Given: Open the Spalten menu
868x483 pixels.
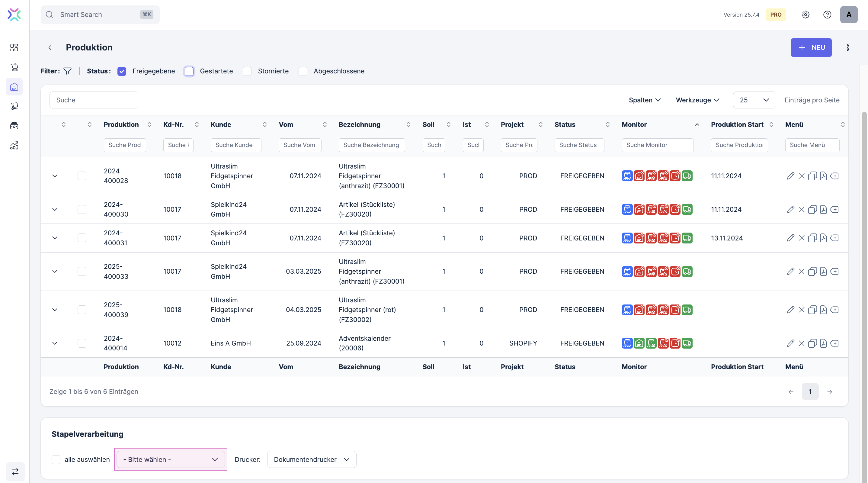Looking at the screenshot, I should coord(644,100).
